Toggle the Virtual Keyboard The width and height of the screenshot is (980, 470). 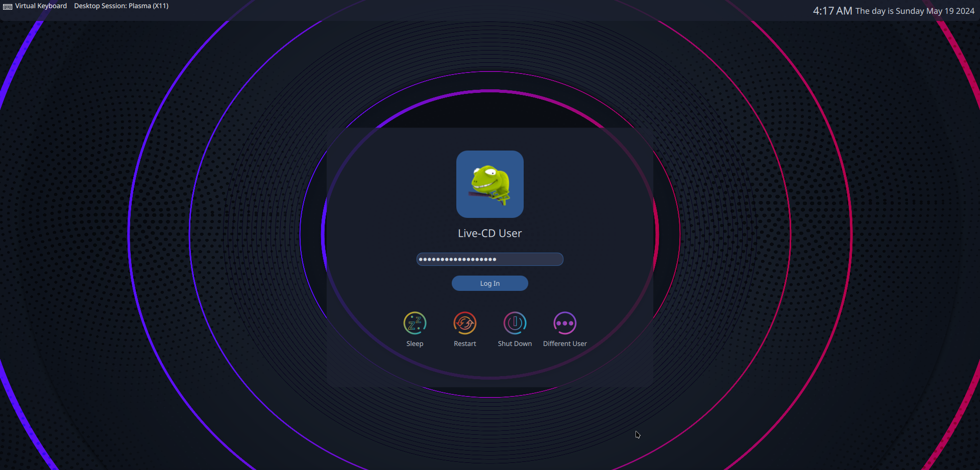click(x=35, y=6)
